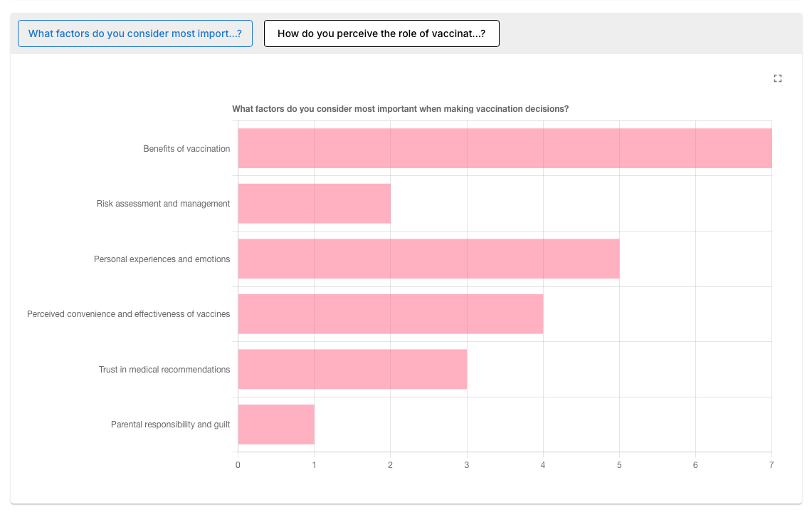The width and height of the screenshot is (812, 520).
Task: Click the Benefits of vaccination bar
Action: (505, 148)
